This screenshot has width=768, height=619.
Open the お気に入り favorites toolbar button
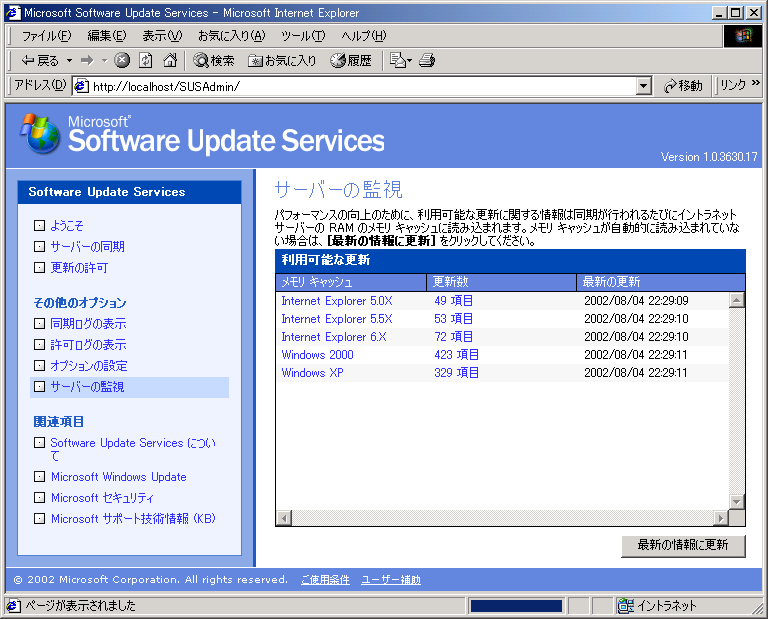(x=282, y=60)
